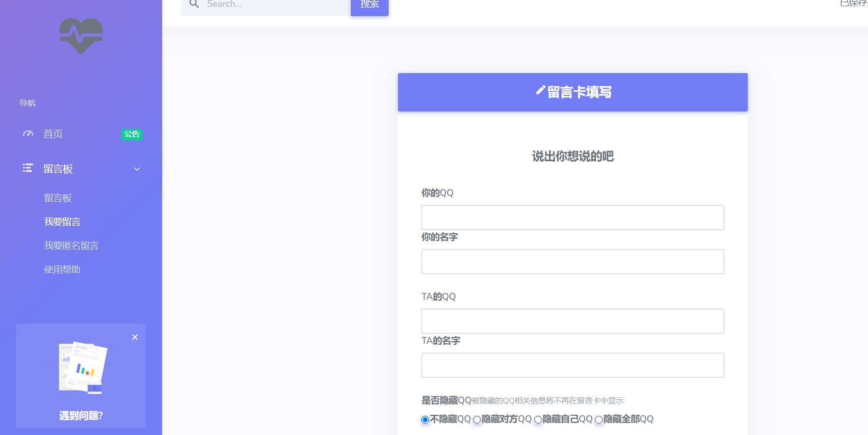Open the 我要留言 submenu item
Viewport: 868px width, 435px height.
click(62, 222)
